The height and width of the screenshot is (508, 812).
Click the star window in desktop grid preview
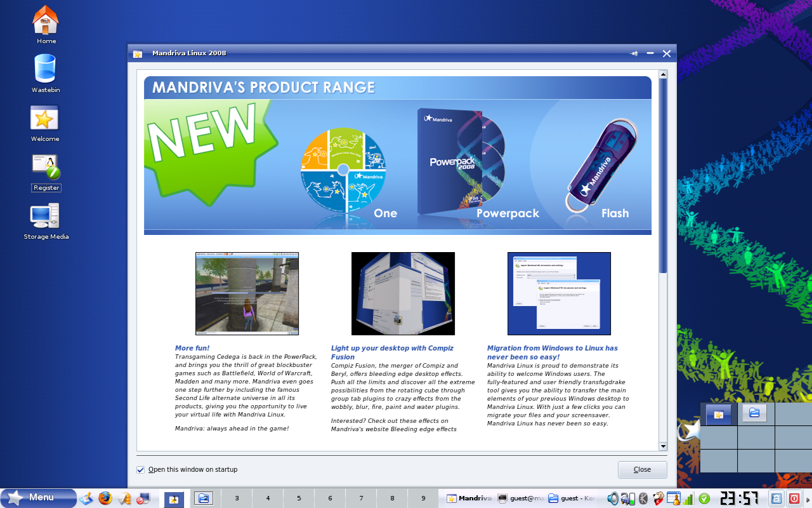[x=719, y=415]
